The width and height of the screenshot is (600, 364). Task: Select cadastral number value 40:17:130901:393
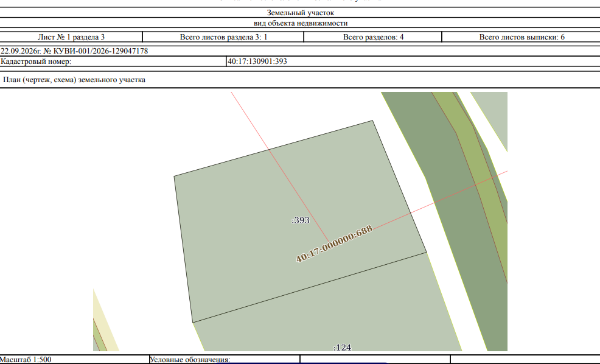click(x=257, y=61)
